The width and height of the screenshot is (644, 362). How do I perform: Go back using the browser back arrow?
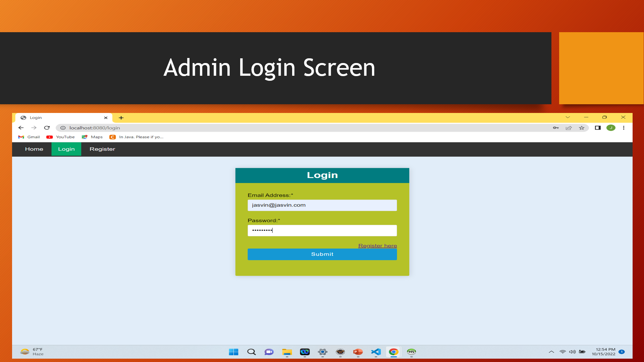click(21, 128)
